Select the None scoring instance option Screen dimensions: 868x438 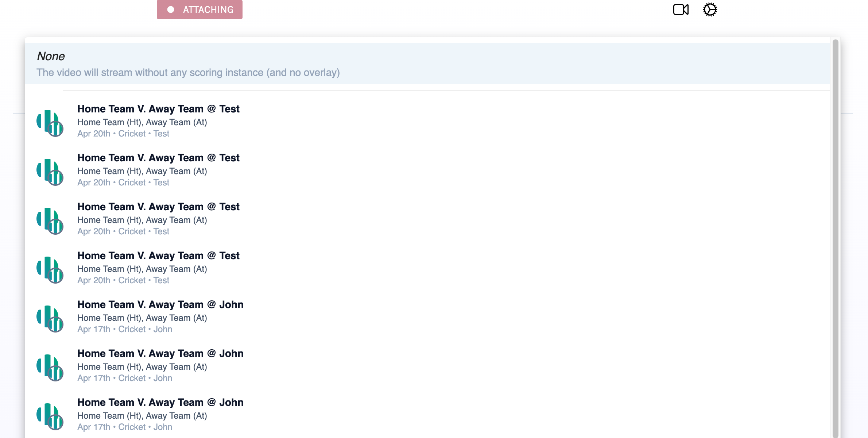click(x=427, y=64)
